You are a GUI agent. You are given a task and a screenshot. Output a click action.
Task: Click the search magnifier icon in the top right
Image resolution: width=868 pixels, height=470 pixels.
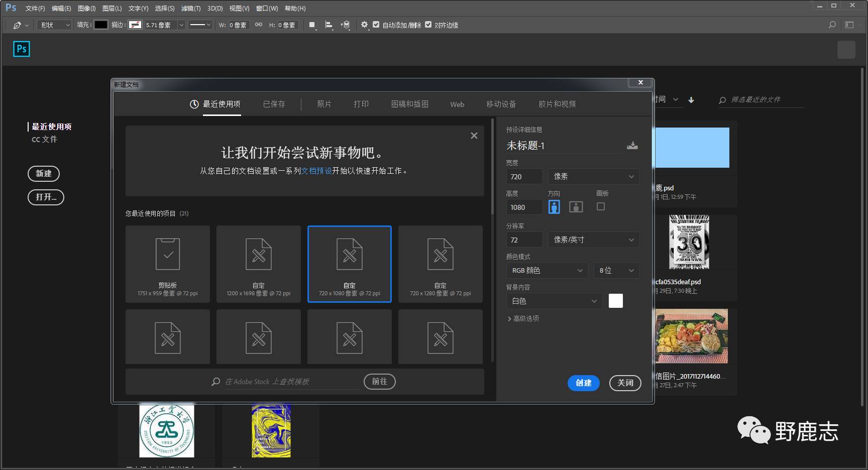point(832,25)
